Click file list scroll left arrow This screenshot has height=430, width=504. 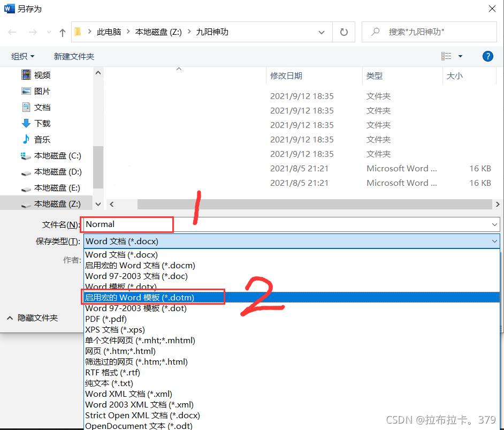[111, 204]
